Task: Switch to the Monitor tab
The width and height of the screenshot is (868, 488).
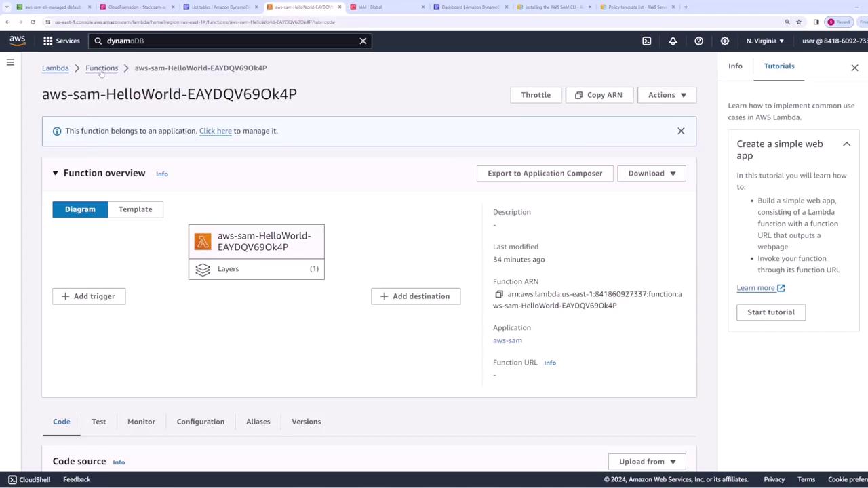Action: coord(141,422)
